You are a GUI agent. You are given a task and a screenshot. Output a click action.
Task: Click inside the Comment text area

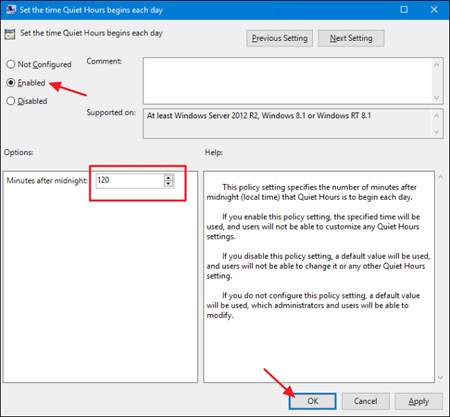tap(288, 81)
